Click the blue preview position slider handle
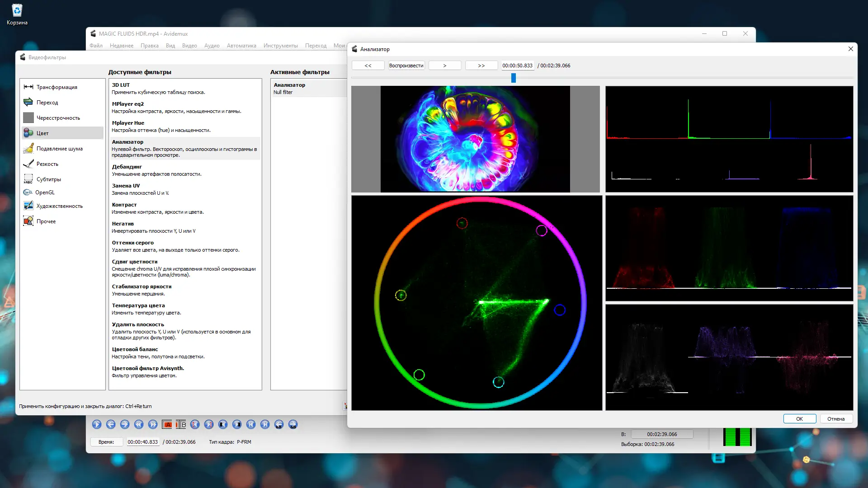Screen dimensions: 868x488 (x=514, y=78)
